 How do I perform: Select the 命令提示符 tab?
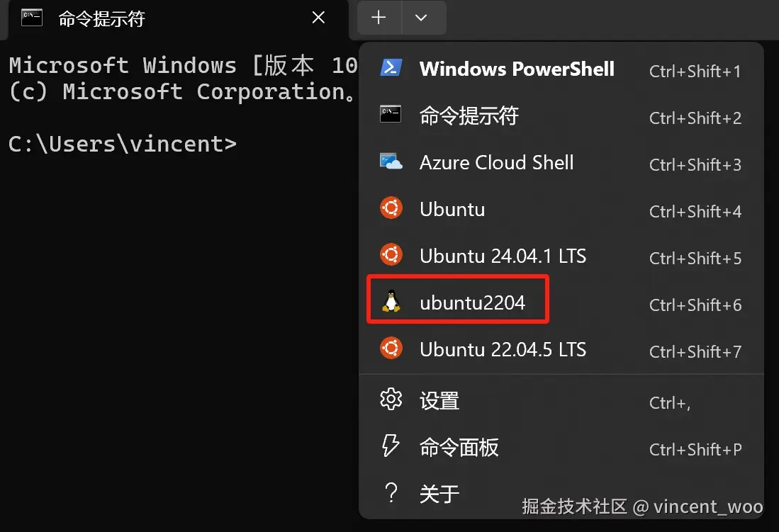(142, 19)
